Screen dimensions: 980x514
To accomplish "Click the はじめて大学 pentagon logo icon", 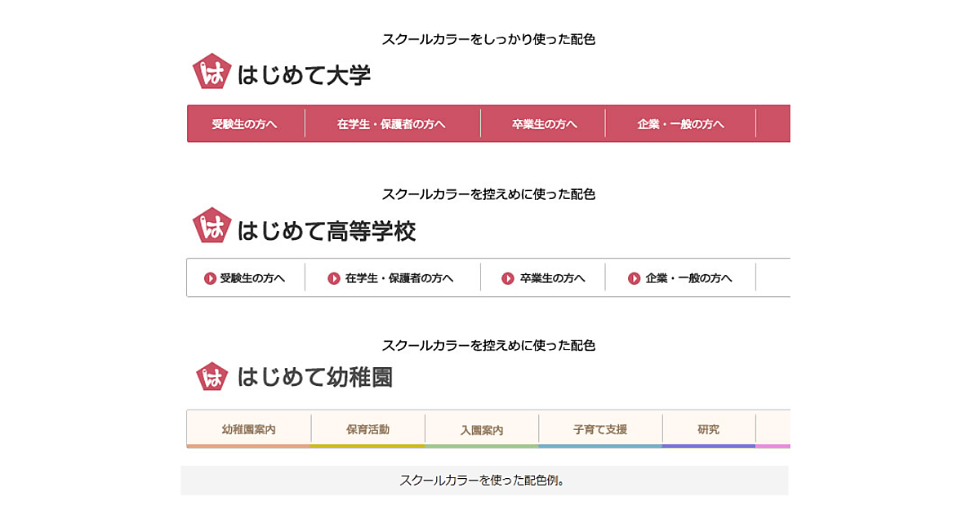I will coord(209,73).
